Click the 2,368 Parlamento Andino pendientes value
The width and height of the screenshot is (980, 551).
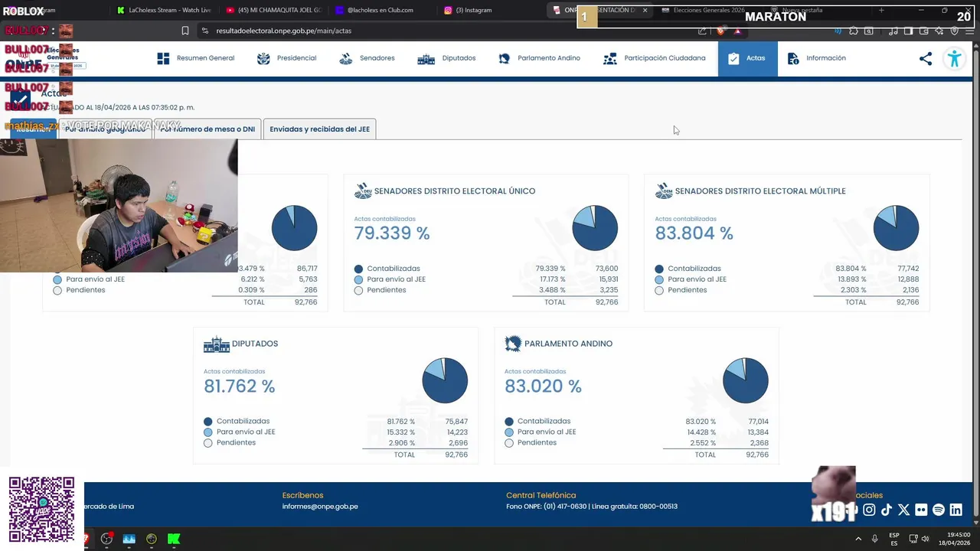[759, 443]
